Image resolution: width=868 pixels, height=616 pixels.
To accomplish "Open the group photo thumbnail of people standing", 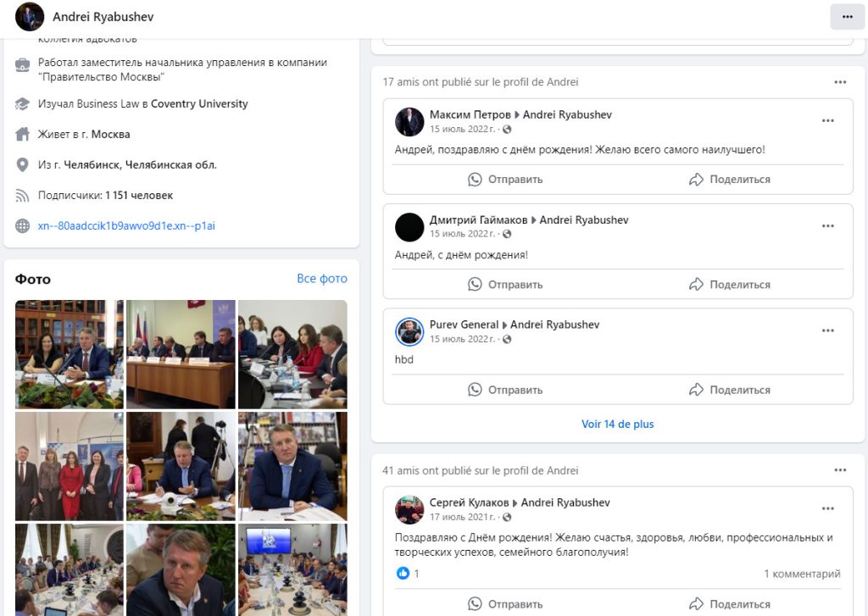I will click(70, 466).
